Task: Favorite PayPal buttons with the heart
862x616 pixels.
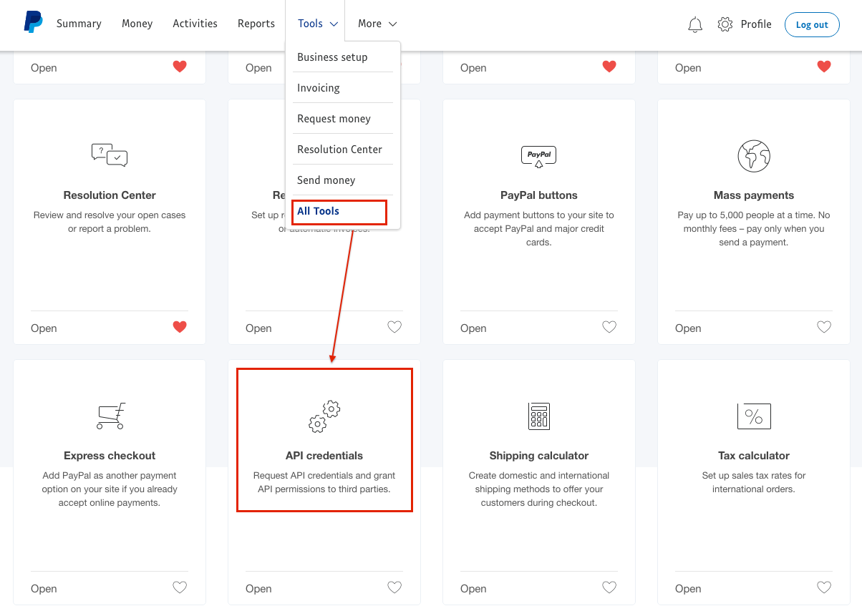Action: pyautogui.click(x=609, y=327)
